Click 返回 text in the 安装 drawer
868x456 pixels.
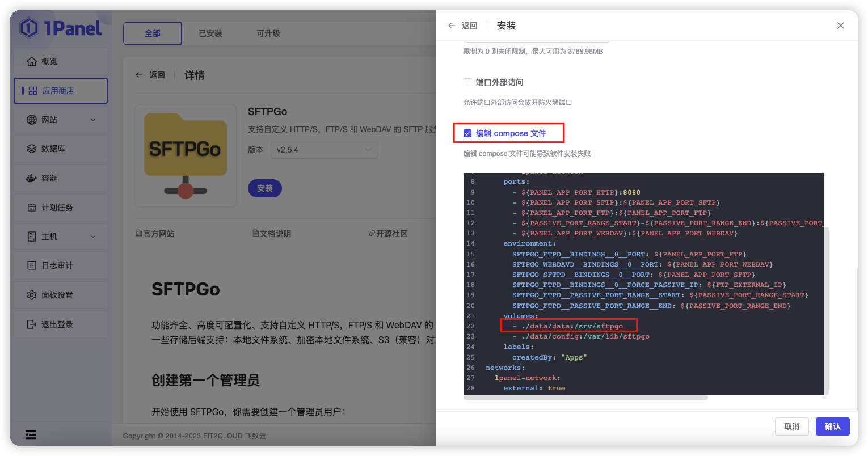[469, 26]
